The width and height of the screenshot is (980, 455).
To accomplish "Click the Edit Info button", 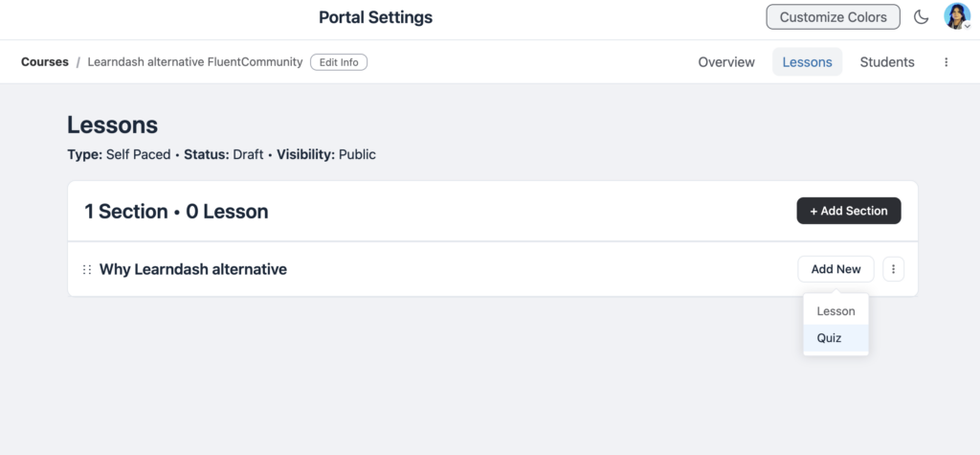I will tap(339, 62).
